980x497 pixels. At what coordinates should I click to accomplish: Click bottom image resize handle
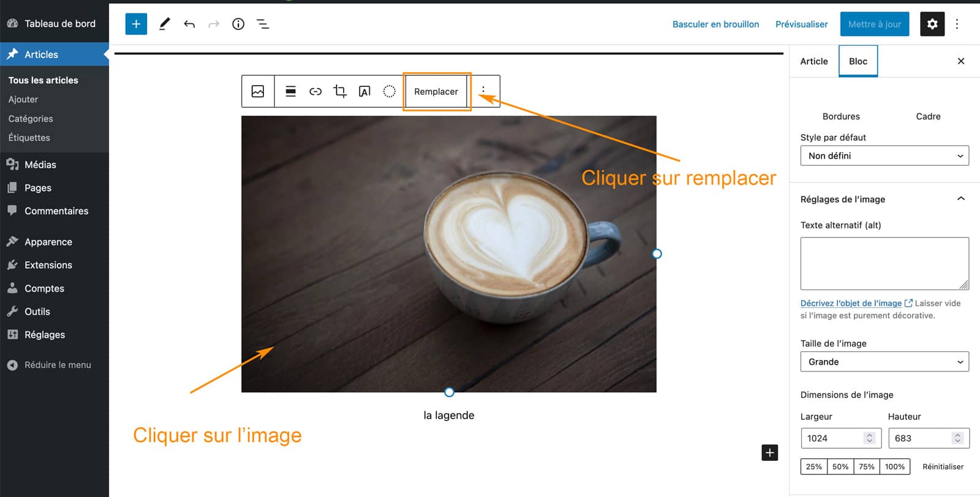(x=449, y=392)
